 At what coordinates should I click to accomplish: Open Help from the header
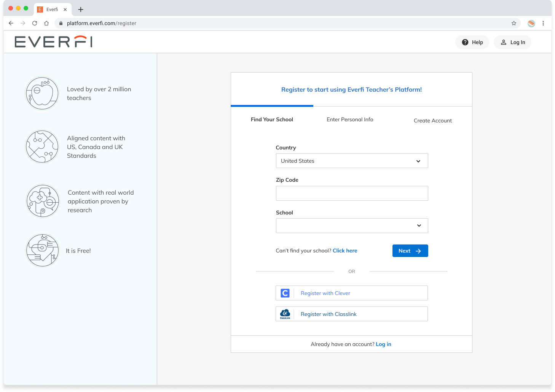coord(472,42)
